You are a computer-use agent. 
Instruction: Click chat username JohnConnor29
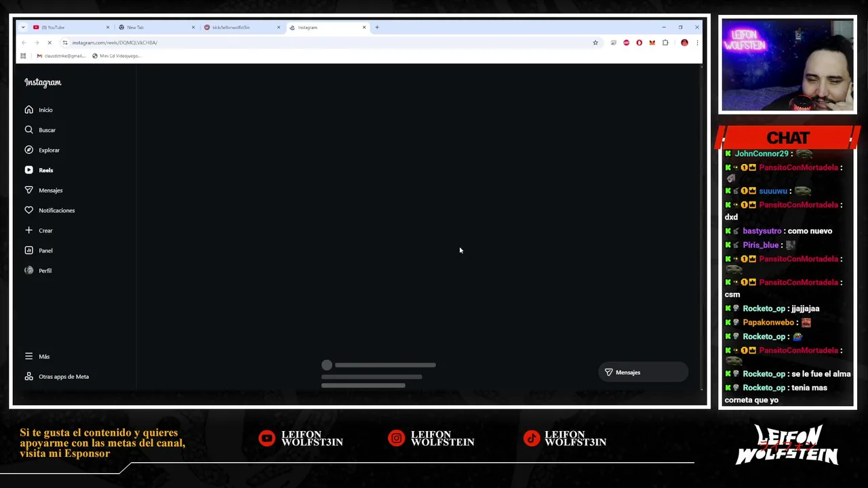point(762,154)
